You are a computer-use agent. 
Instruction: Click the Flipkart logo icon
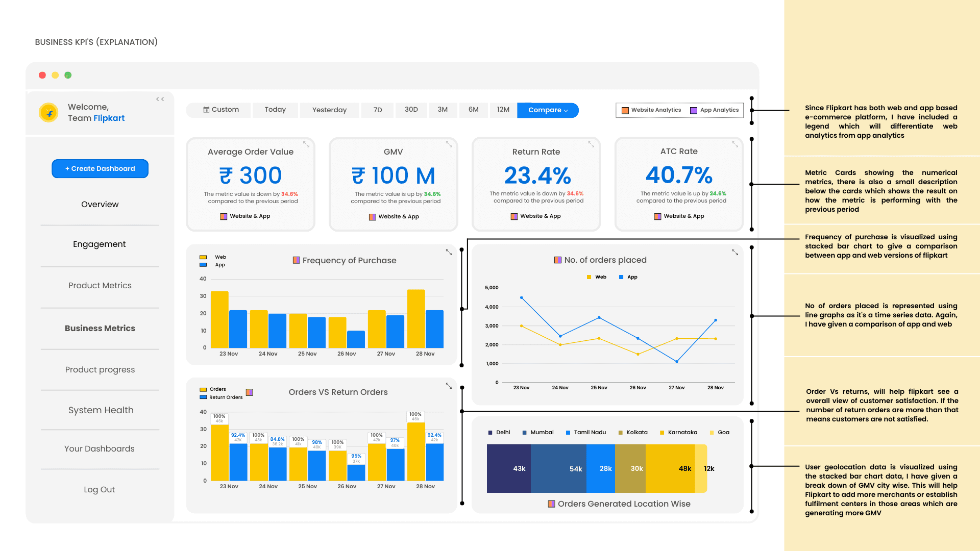point(49,113)
